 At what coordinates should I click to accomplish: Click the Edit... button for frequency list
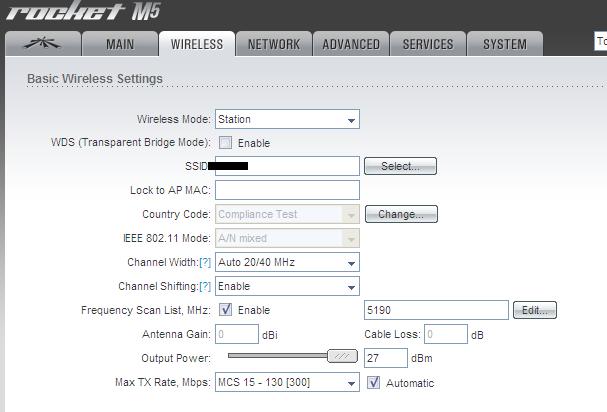535,310
